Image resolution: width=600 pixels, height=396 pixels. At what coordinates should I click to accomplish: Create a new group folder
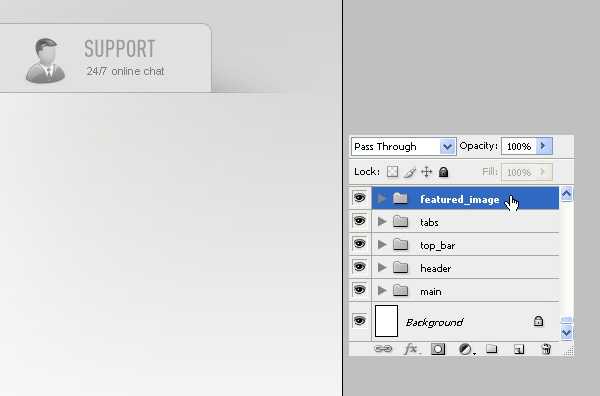[492, 349]
